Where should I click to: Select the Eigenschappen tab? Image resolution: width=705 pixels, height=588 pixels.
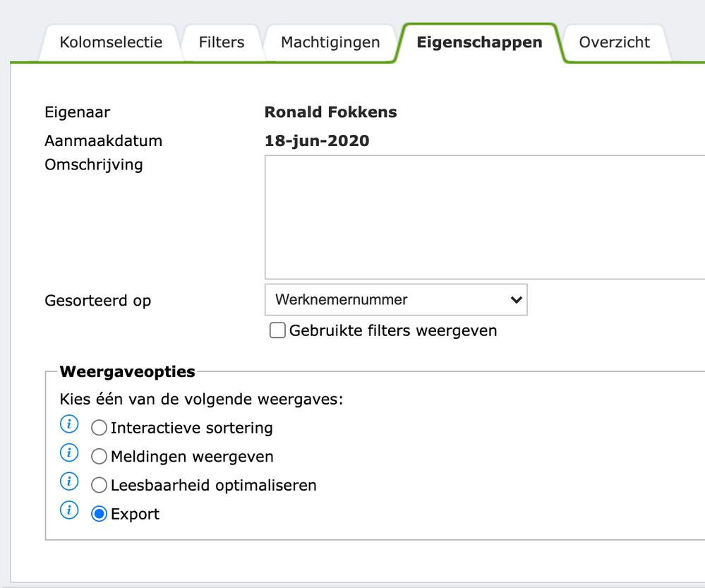(479, 42)
